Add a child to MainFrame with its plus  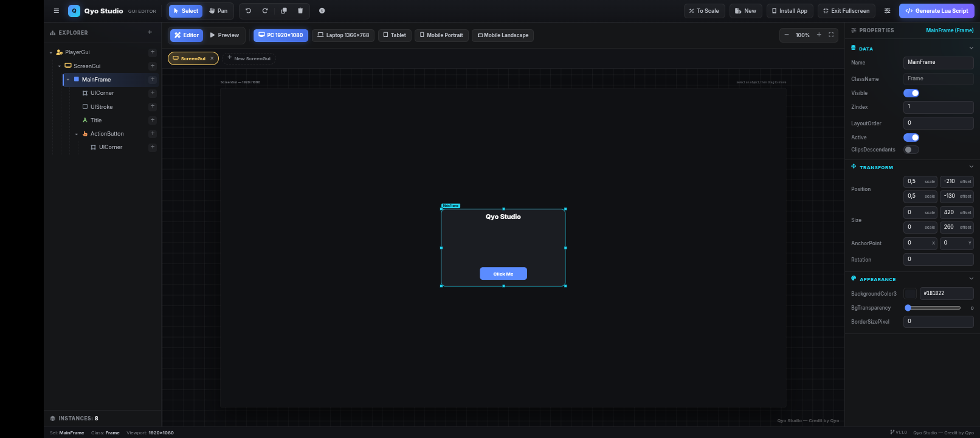click(x=153, y=79)
